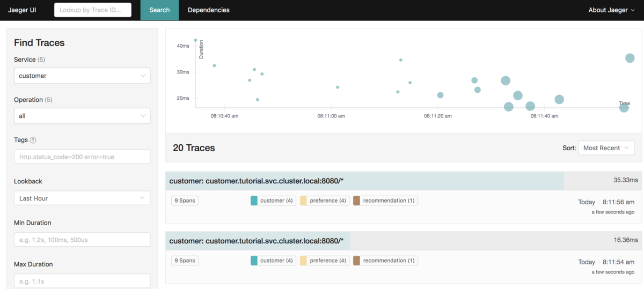Open the Sort dropdown showing Most Recent
644x289 pixels.
[x=606, y=148]
